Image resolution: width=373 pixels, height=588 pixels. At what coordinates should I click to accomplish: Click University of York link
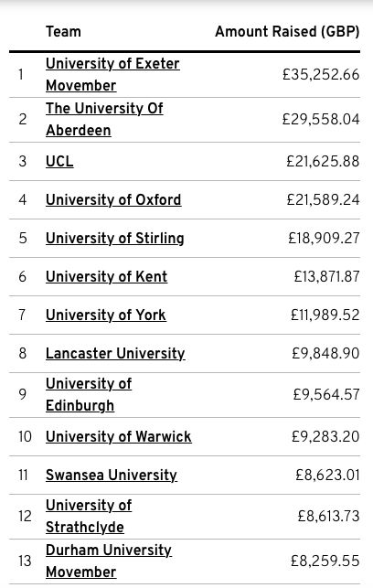point(106,315)
